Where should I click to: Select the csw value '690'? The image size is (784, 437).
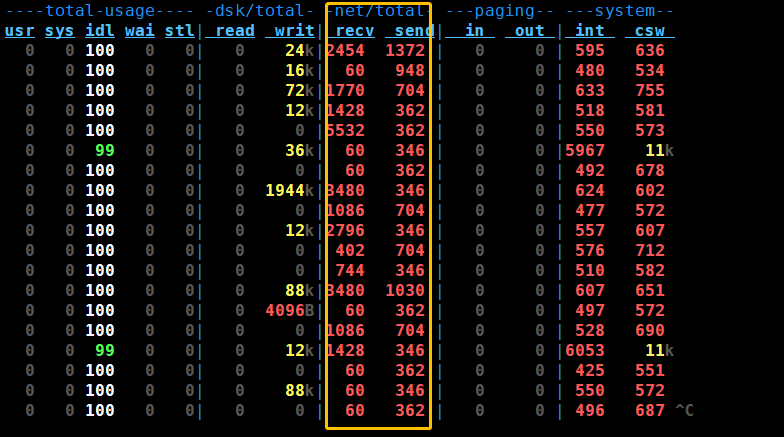(650, 330)
